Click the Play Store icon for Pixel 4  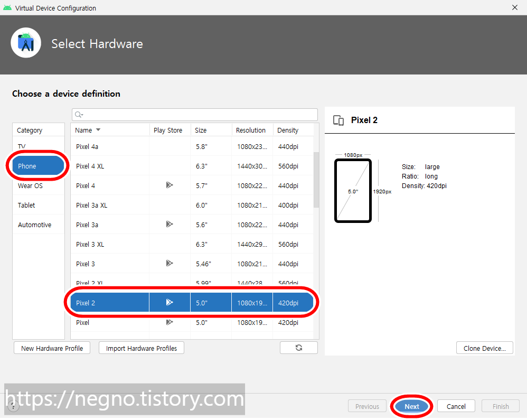point(170,185)
